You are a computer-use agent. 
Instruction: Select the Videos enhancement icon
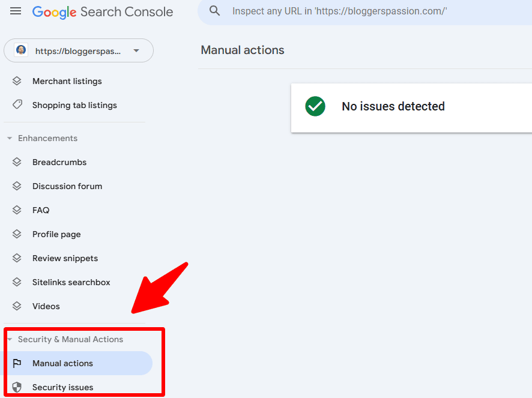pyautogui.click(x=16, y=306)
